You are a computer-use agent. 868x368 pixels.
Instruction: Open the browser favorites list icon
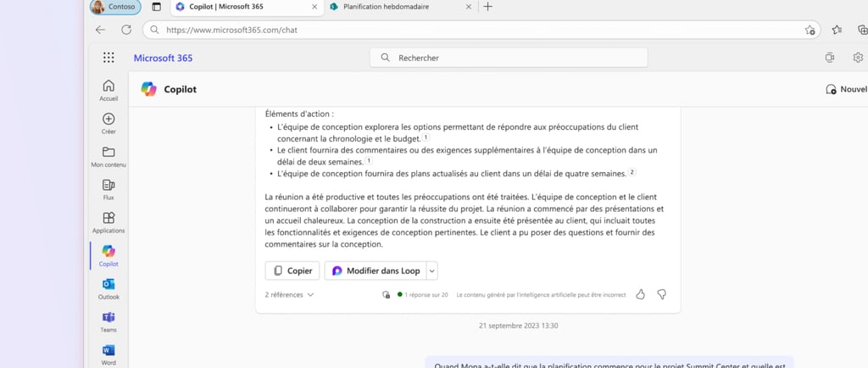tap(837, 30)
